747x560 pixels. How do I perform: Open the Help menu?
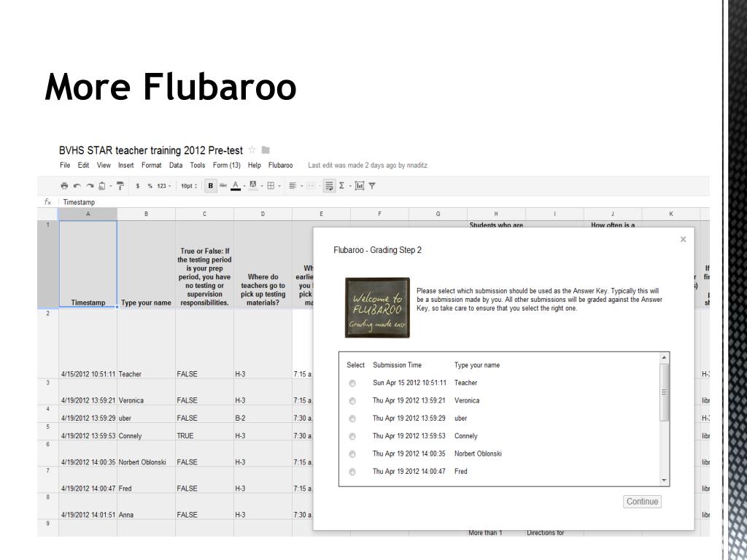pyautogui.click(x=255, y=166)
